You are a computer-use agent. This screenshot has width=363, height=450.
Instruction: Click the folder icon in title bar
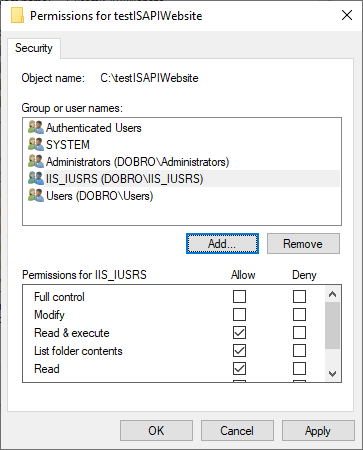pos(17,16)
